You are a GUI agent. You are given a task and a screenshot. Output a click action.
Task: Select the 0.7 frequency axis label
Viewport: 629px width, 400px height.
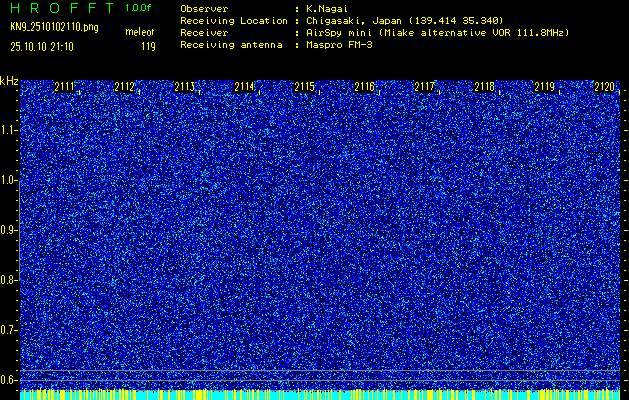pyautogui.click(x=9, y=330)
